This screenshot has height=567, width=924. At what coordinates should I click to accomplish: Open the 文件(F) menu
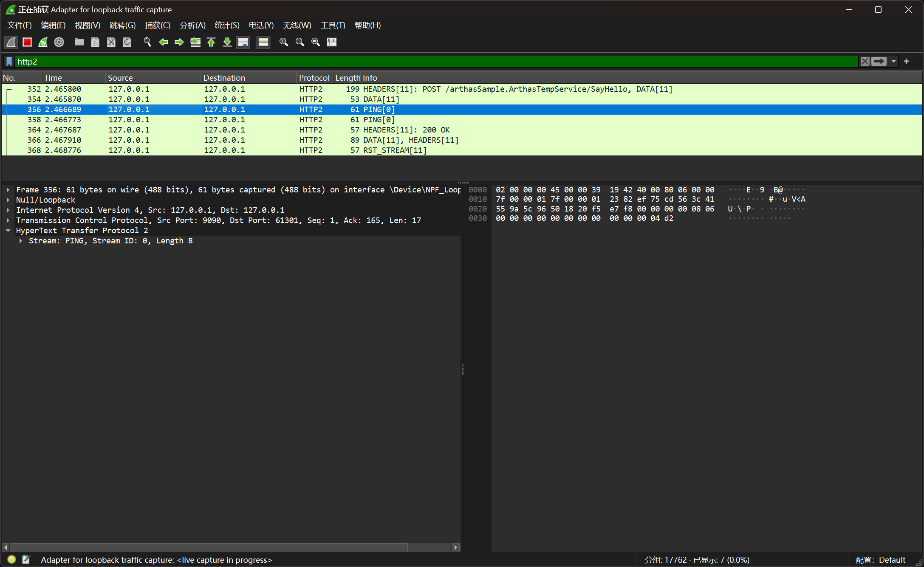tap(20, 25)
